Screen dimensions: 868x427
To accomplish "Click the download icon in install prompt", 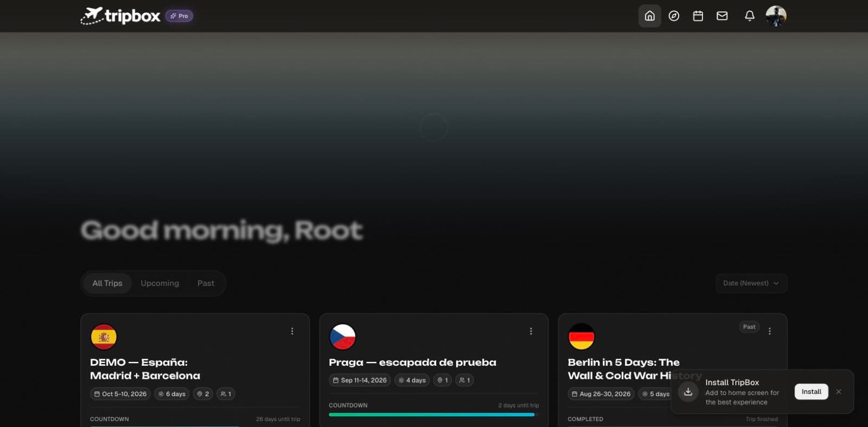I will click(x=688, y=392).
